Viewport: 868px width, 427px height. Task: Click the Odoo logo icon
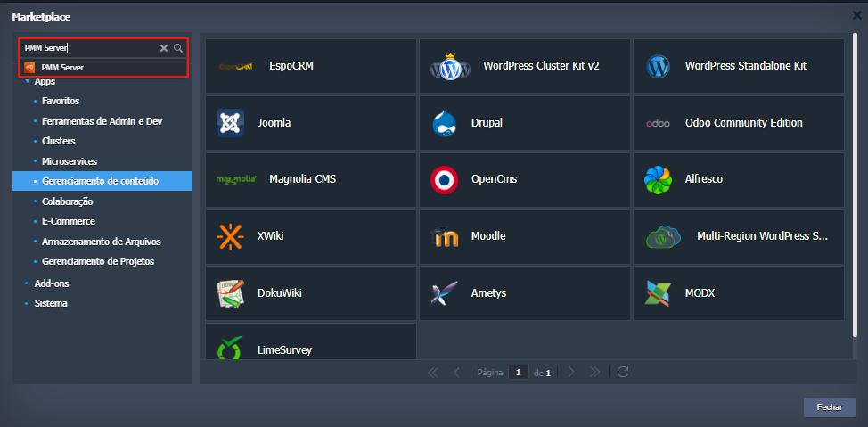658,124
